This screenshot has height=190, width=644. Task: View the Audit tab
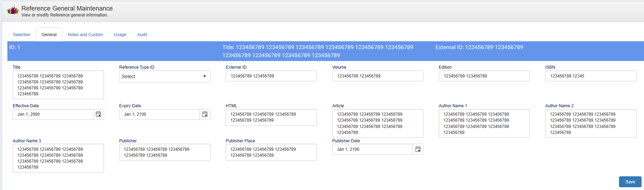coord(142,35)
